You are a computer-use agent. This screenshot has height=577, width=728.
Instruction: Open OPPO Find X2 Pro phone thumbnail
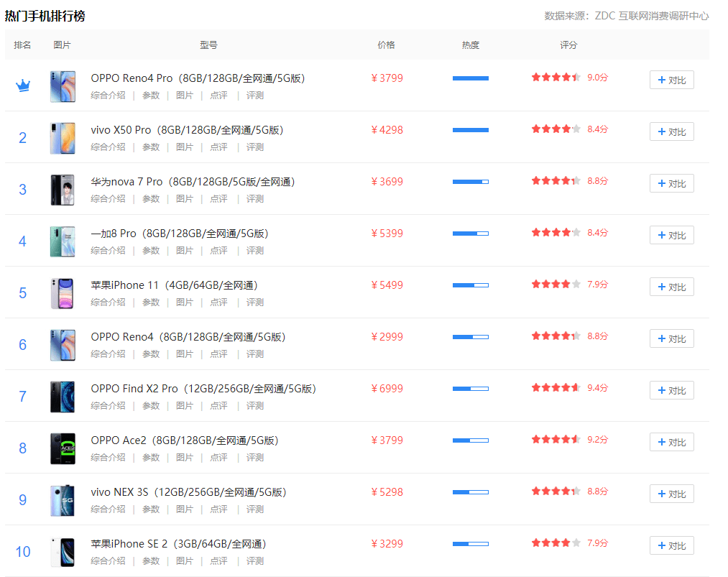click(63, 397)
